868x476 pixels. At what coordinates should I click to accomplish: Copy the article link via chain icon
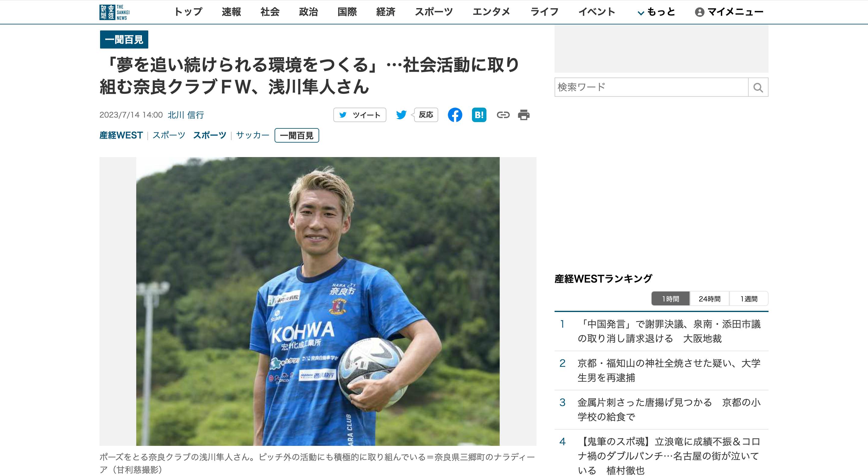[503, 115]
